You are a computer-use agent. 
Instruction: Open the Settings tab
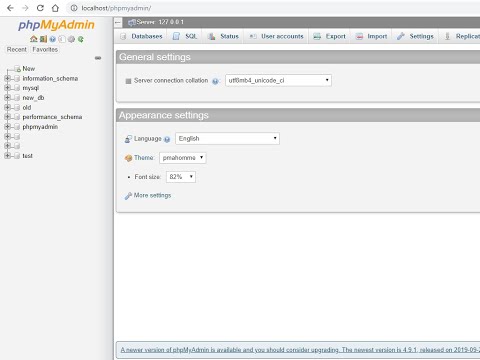click(x=415, y=36)
